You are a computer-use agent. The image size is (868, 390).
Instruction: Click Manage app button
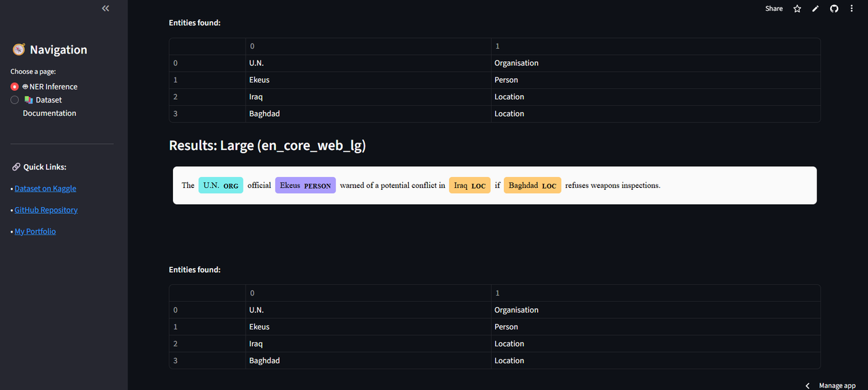coord(837,385)
